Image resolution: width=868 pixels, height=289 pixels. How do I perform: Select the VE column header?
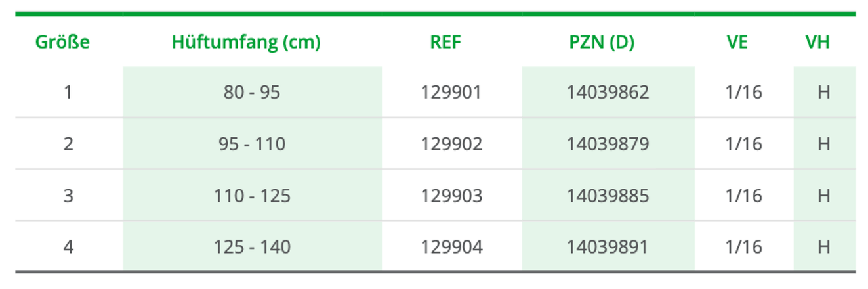(737, 43)
